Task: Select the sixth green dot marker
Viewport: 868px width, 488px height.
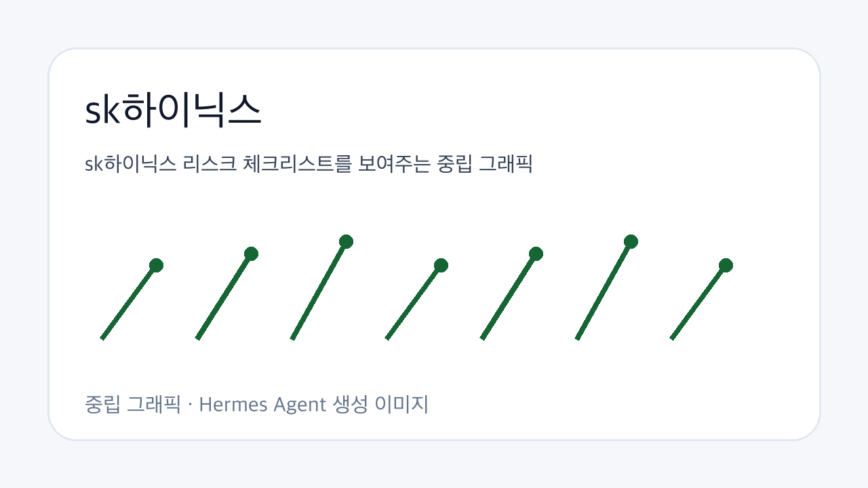Action: click(x=631, y=241)
